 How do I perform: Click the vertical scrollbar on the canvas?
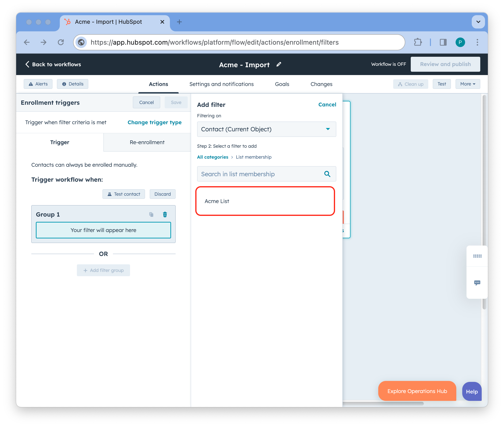point(484,202)
